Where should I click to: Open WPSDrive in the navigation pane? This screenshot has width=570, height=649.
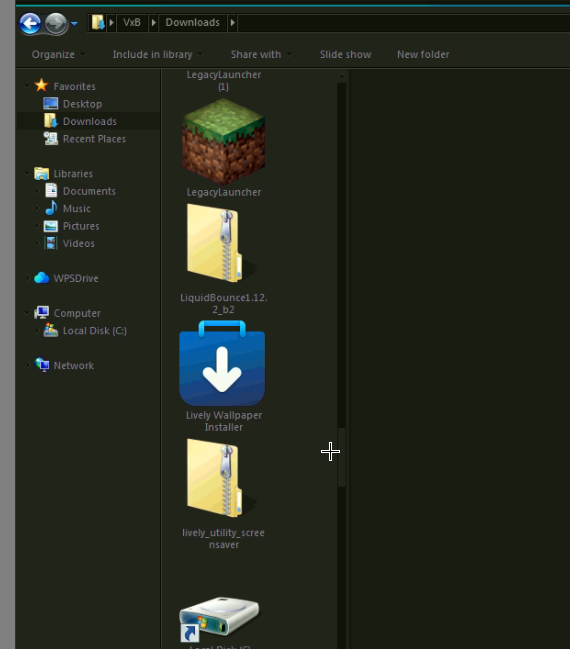pos(76,278)
